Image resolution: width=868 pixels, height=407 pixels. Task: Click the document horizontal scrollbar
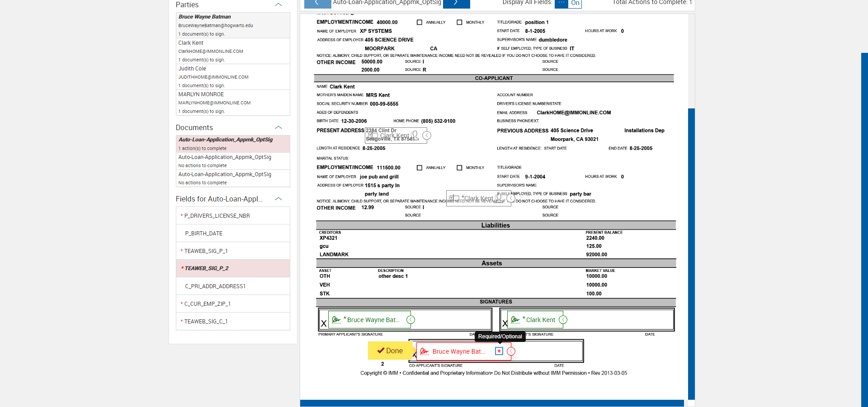tap(492, 403)
